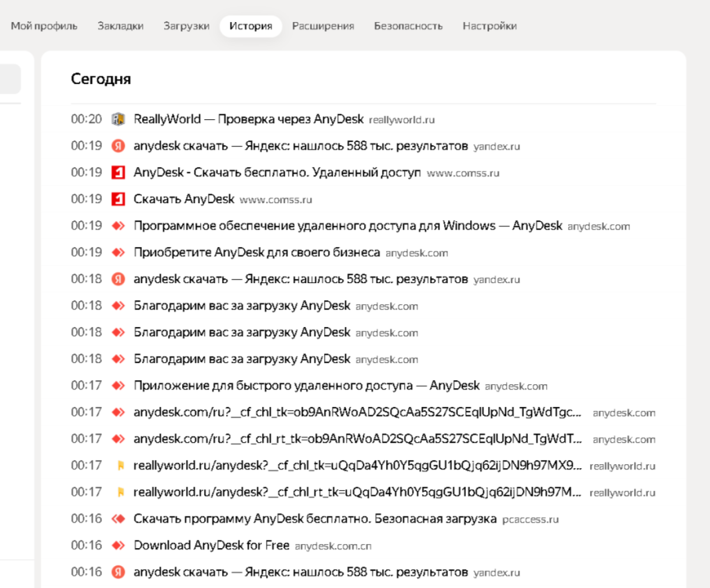Open 'ReallyWorld — Проверка через AnyDesk' entry
710x588 pixels.
[249, 119]
